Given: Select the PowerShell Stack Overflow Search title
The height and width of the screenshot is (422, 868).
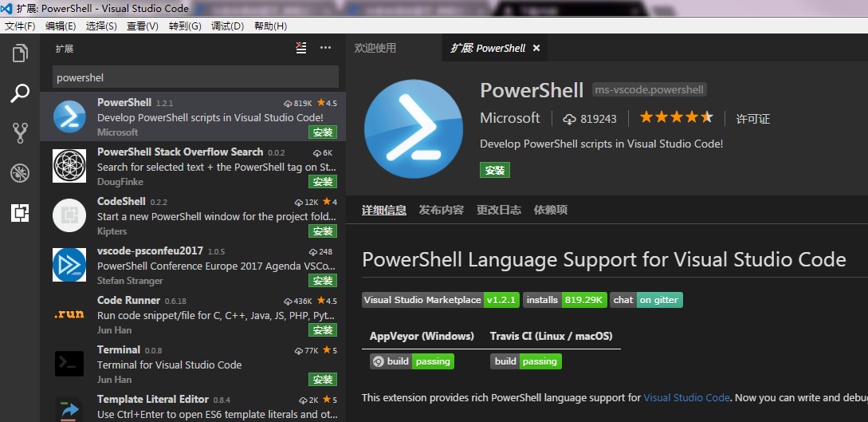Looking at the screenshot, I should 180,152.
